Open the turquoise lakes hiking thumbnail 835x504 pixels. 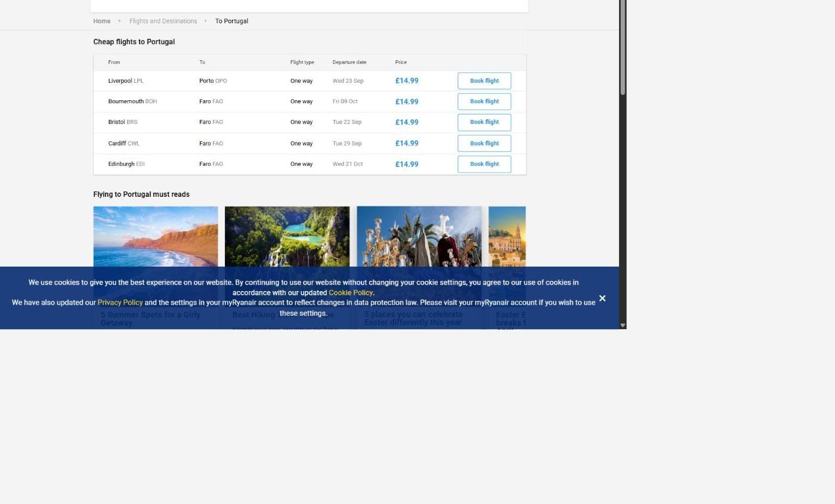click(x=287, y=237)
